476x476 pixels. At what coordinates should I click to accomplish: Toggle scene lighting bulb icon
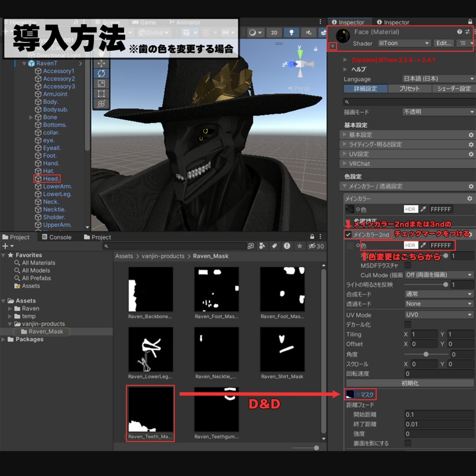click(x=291, y=33)
